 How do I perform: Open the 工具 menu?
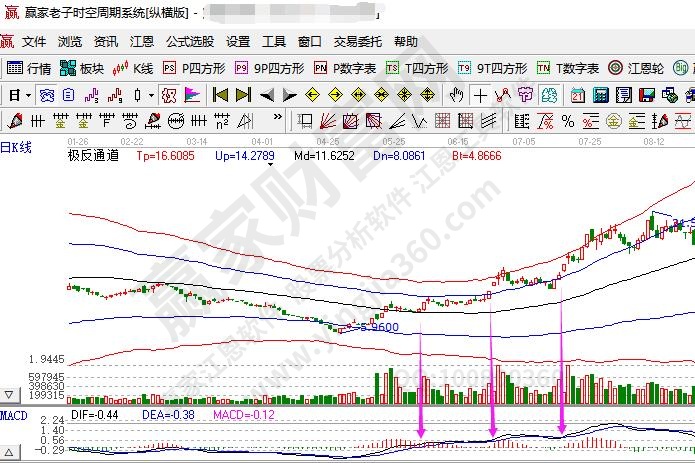(274, 42)
